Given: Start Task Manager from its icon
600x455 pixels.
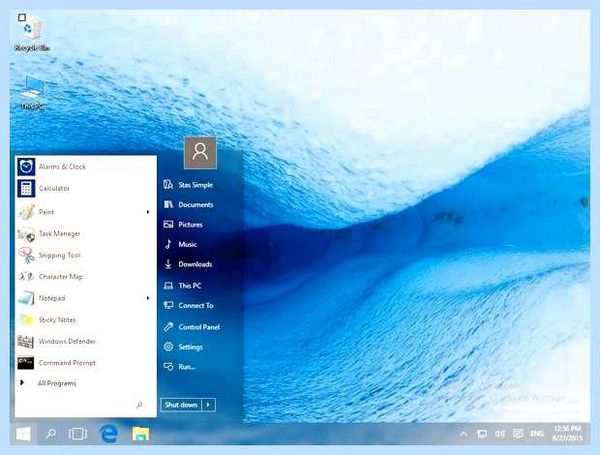Looking at the screenshot, I should 26,234.
